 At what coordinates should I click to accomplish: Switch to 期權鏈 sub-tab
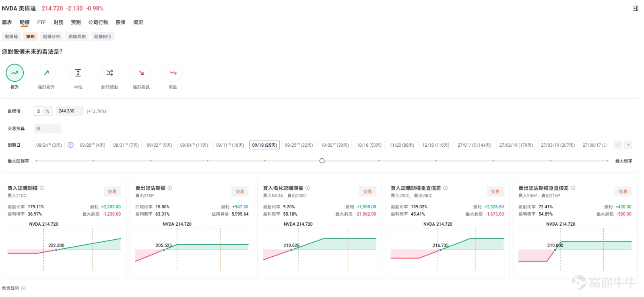point(11,37)
